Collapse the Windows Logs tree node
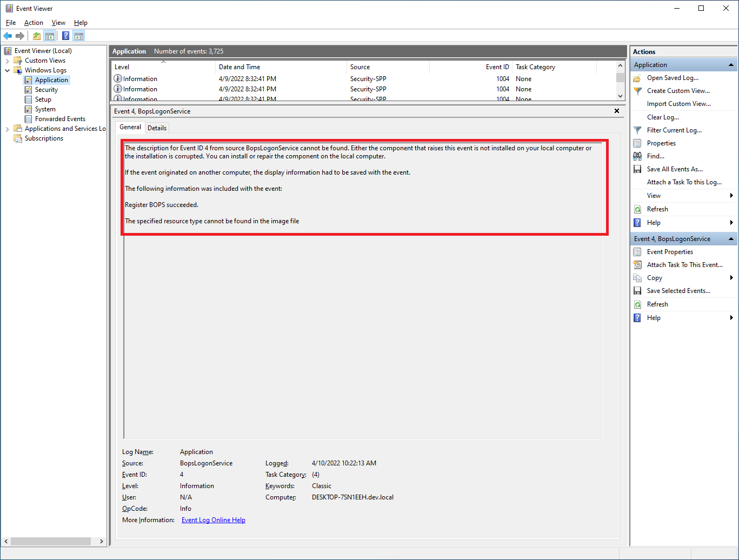The width and height of the screenshot is (739, 560). (7, 70)
